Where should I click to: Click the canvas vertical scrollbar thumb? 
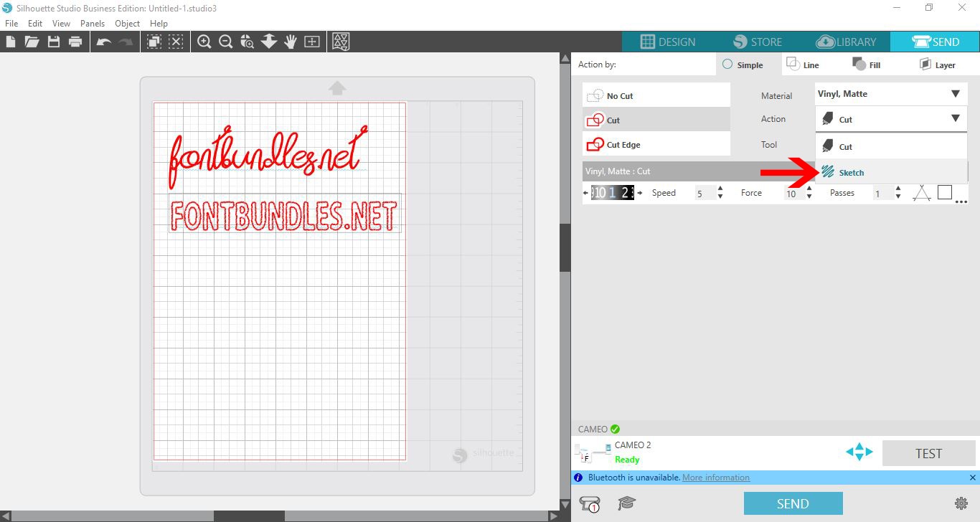[565, 248]
